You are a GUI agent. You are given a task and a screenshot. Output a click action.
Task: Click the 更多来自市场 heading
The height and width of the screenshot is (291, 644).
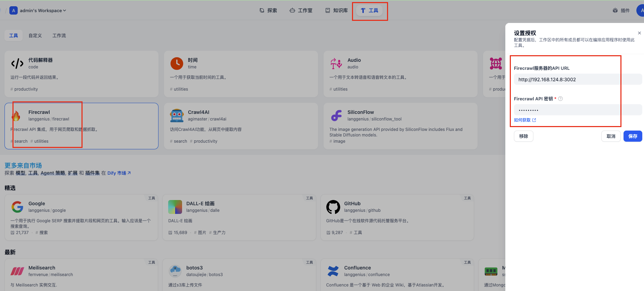[x=23, y=165]
